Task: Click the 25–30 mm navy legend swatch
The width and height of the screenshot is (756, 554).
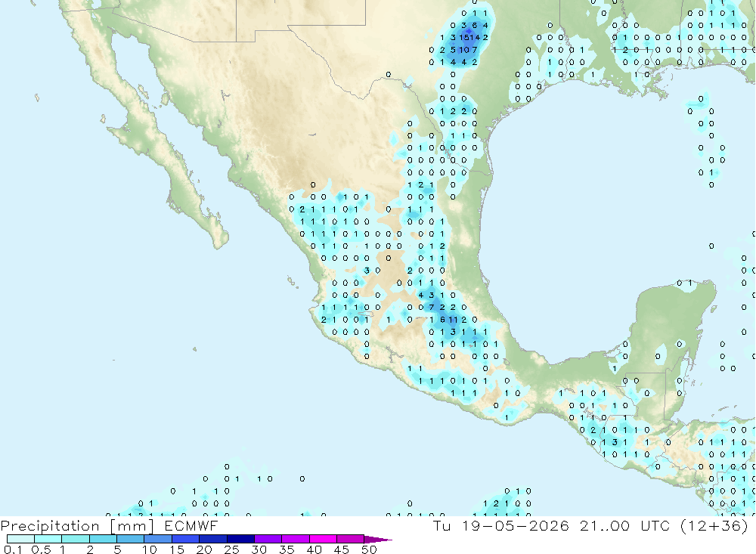Action: 240,539
